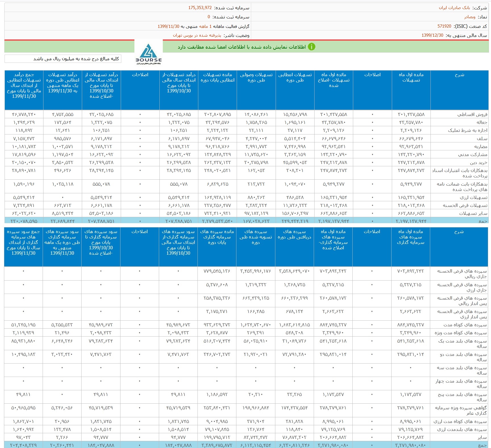Click the cell value ۳۰۲,۸۰۷,۸۹۵
This screenshot has width=491, height=448.
tap(218, 115)
